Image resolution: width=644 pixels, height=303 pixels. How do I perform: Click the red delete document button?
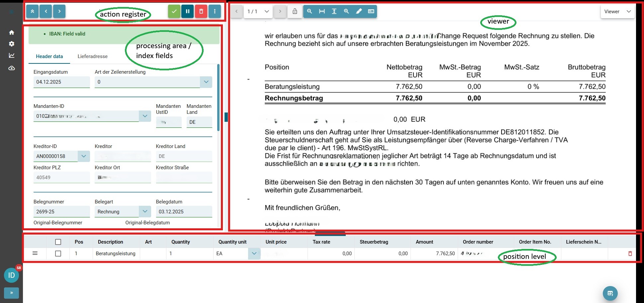click(201, 11)
